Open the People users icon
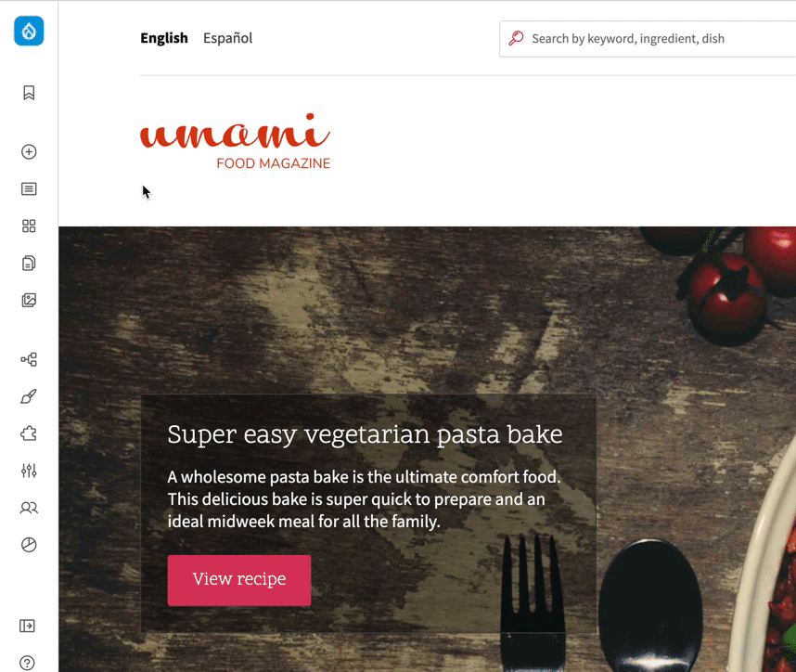This screenshot has width=796, height=672. [x=29, y=508]
